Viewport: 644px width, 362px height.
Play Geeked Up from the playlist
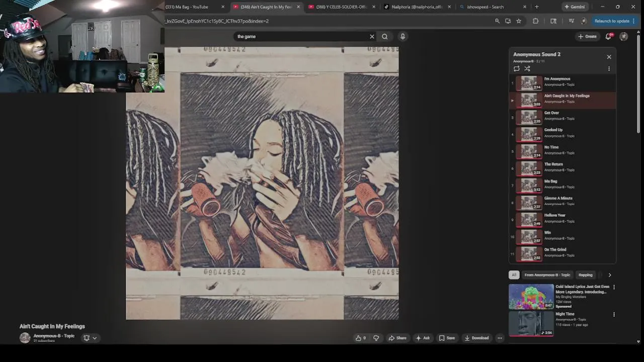562,134
